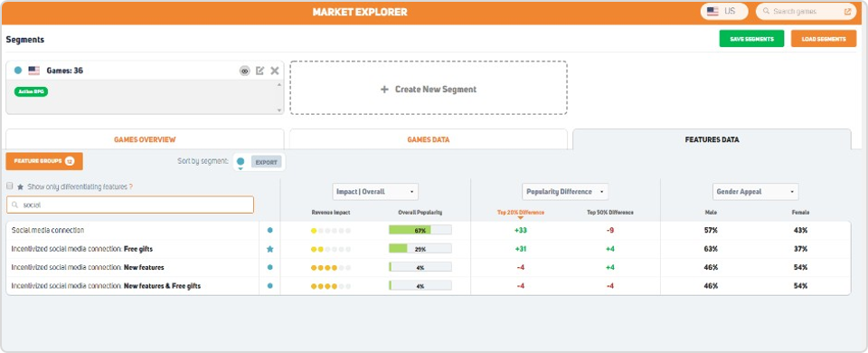This screenshot has height=353, width=868.
Task: Open the Popularity Difference dropdown
Action: pyautogui.click(x=565, y=192)
